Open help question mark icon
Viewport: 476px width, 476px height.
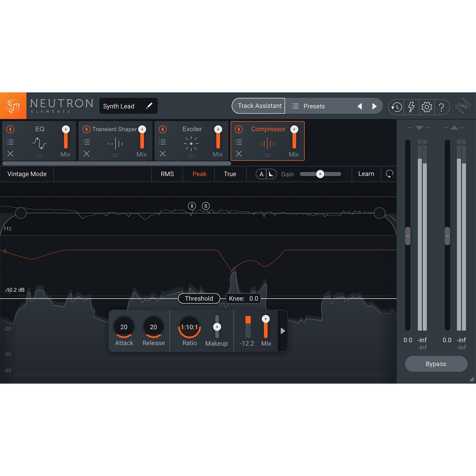[x=441, y=107]
